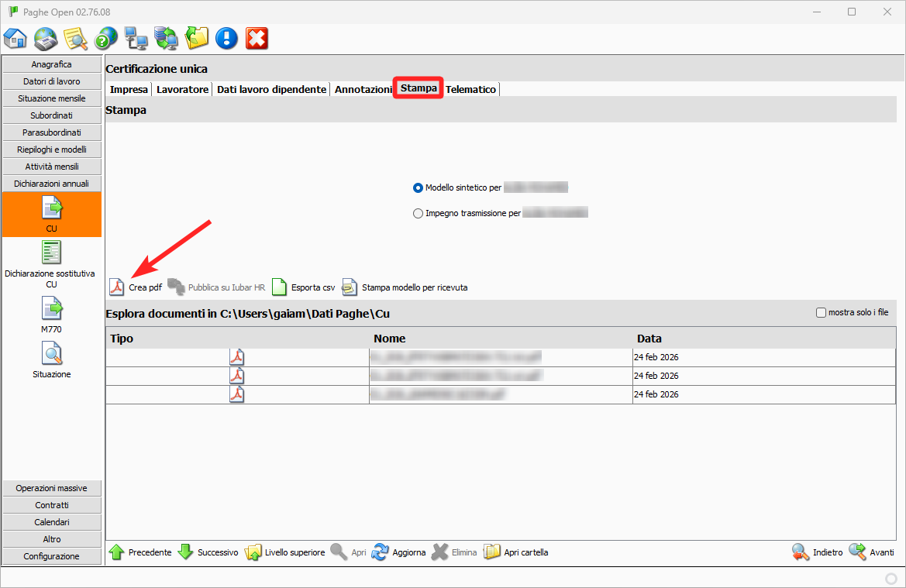
Task: Click Crea pdf
Action: [x=136, y=287]
